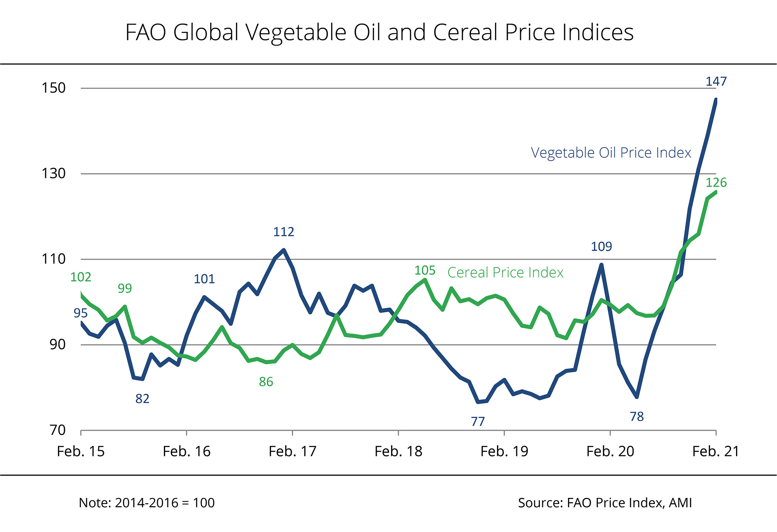This screenshot has width=777, height=532.
Task: Select the green 105 data label
Action: point(425,271)
